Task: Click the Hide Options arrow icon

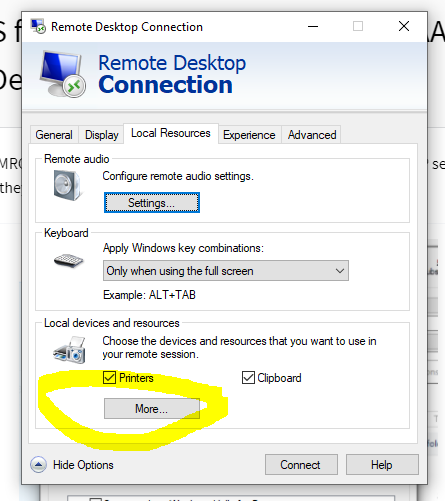Action: [38, 465]
